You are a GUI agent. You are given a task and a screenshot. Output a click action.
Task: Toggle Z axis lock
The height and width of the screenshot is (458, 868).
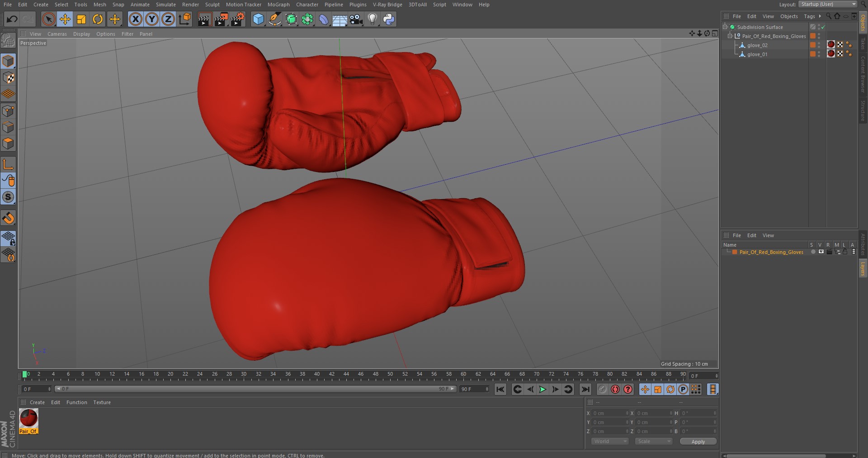pos(168,19)
